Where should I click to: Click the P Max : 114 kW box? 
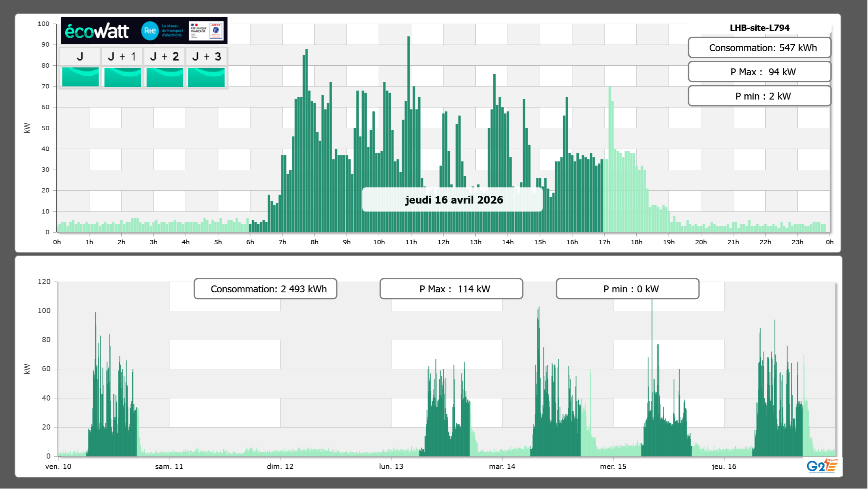point(451,289)
